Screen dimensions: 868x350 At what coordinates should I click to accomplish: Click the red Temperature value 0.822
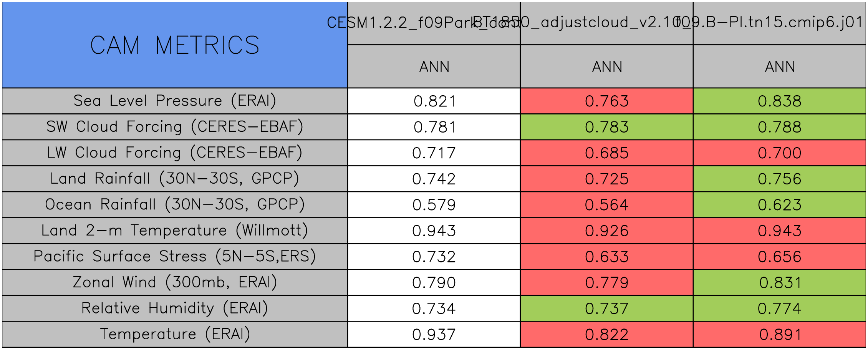606,335
